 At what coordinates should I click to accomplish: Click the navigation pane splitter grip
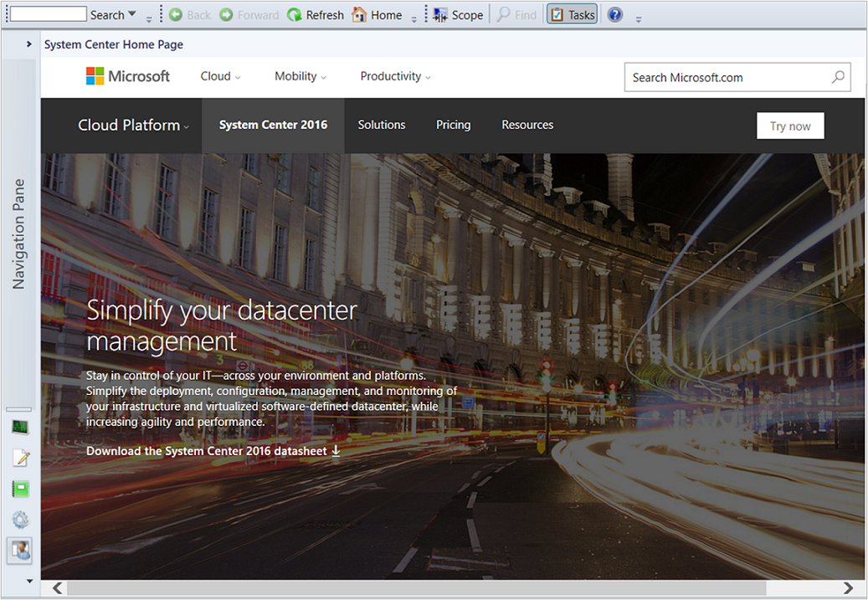(18, 409)
